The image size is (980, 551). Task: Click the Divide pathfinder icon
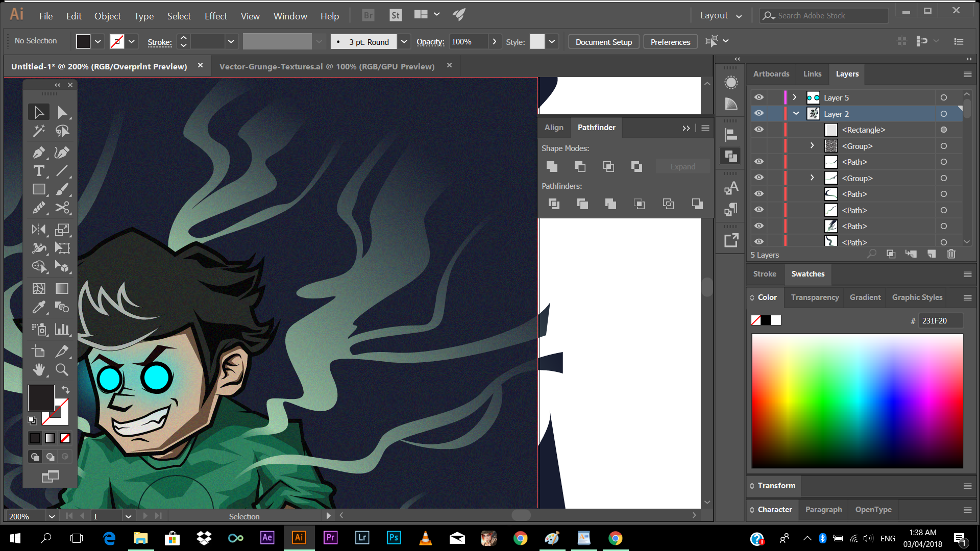click(554, 204)
